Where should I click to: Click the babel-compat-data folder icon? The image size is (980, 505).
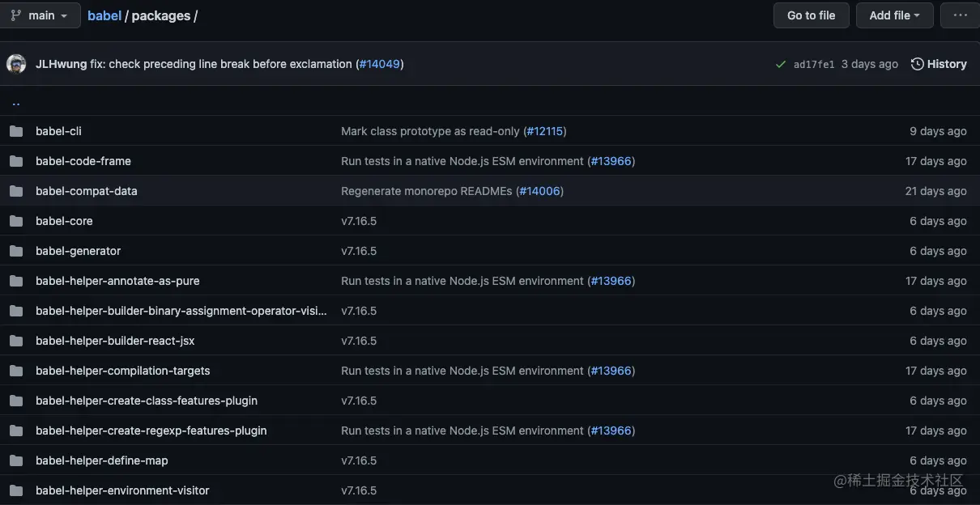click(x=16, y=191)
